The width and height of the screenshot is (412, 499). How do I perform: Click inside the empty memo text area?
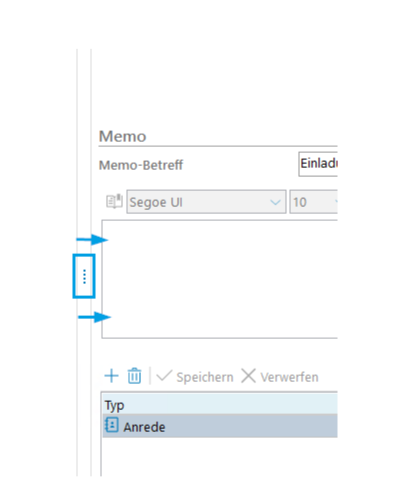pos(220,279)
